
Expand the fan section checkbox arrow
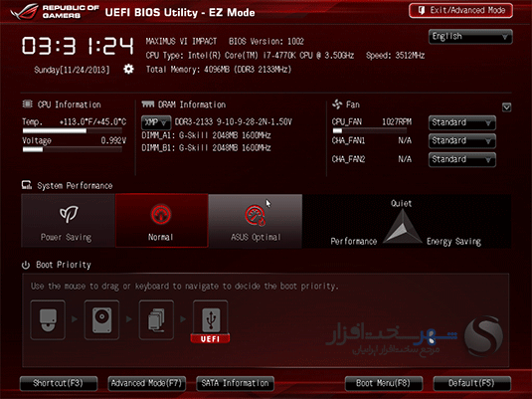(x=506, y=107)
